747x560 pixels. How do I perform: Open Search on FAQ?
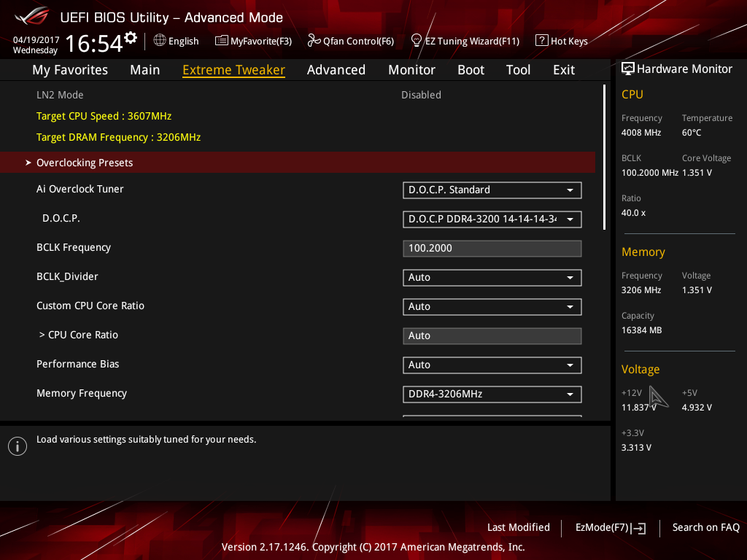[x=705, y=527]
